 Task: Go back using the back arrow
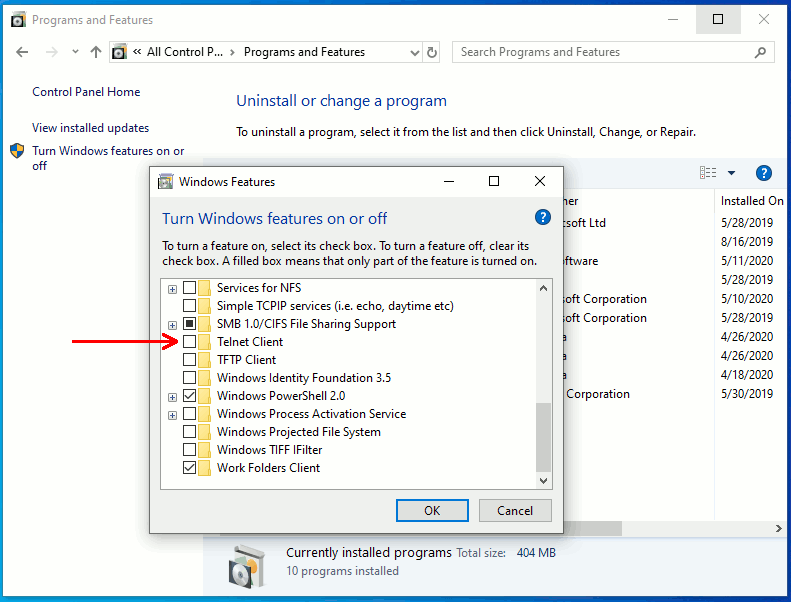pos(22,52)
